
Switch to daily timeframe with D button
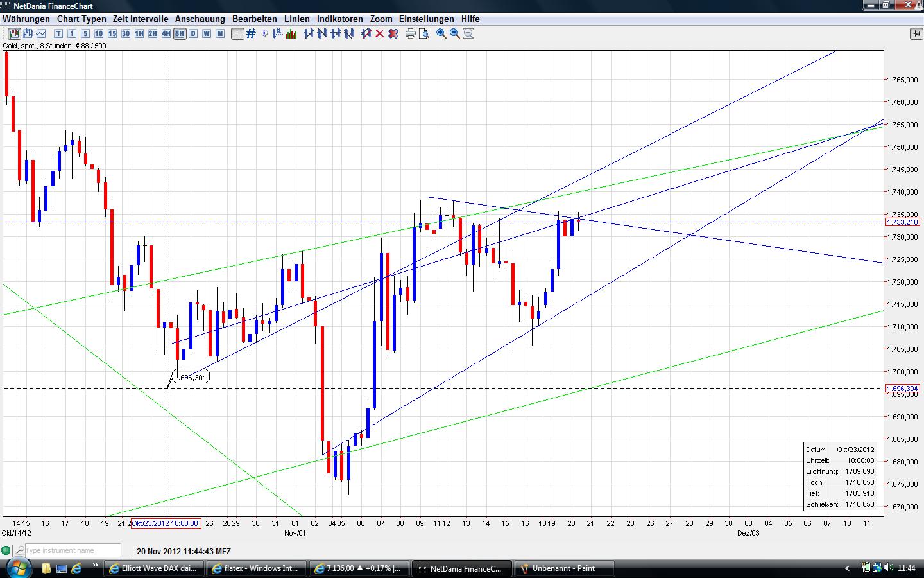pyautogui.click(x=193, y=34)
